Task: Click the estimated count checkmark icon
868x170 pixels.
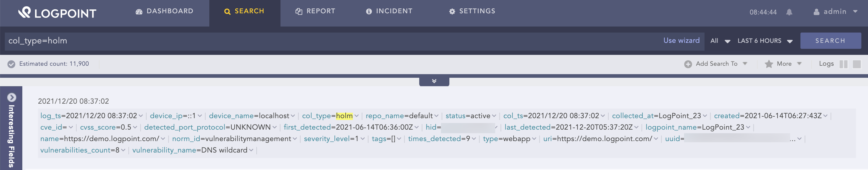Action: click(x=11, y=64)
